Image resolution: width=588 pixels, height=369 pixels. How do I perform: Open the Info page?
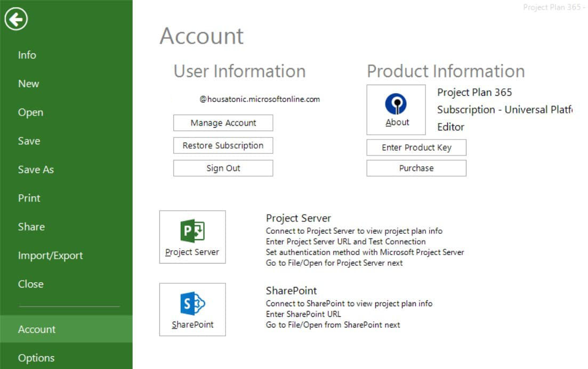[x=27, y=55]
